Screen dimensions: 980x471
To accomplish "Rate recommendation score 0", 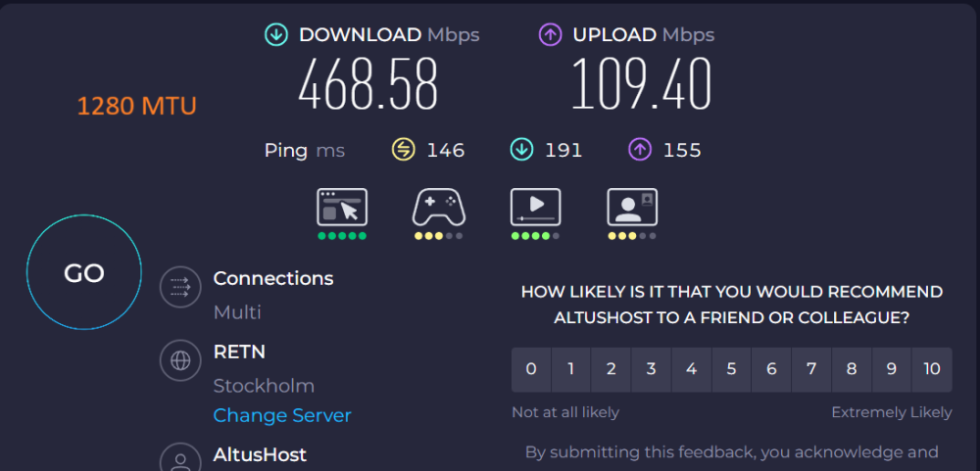I will pos(531,370).
